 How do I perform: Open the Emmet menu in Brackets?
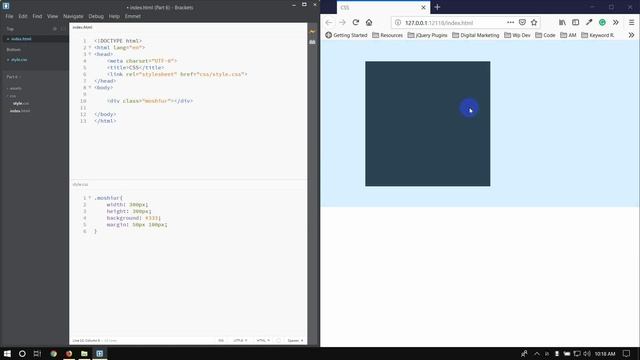click(x=133, y=16)
